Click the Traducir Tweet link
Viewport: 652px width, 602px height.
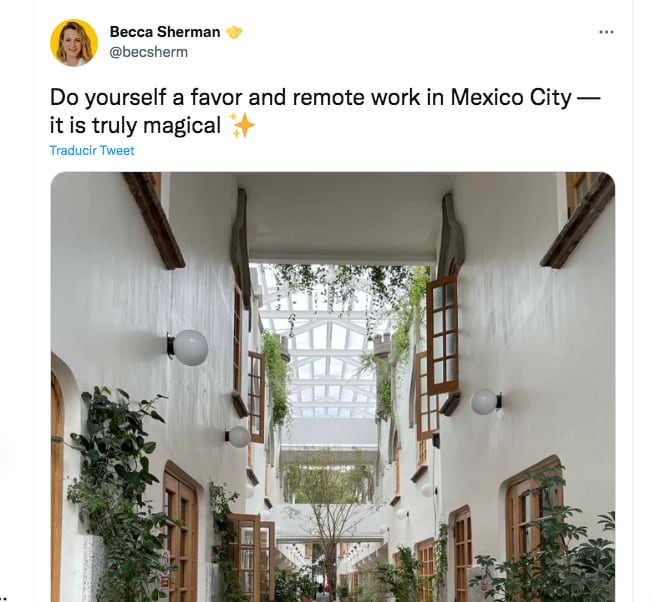click(92, 150)
